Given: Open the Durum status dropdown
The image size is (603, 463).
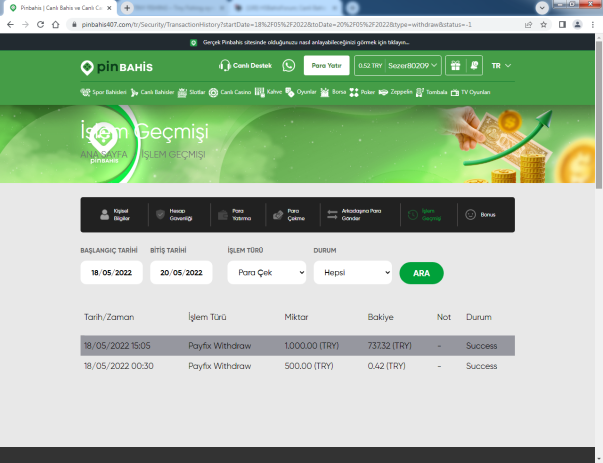Looking at the screenshot, I should click(352, 272).
